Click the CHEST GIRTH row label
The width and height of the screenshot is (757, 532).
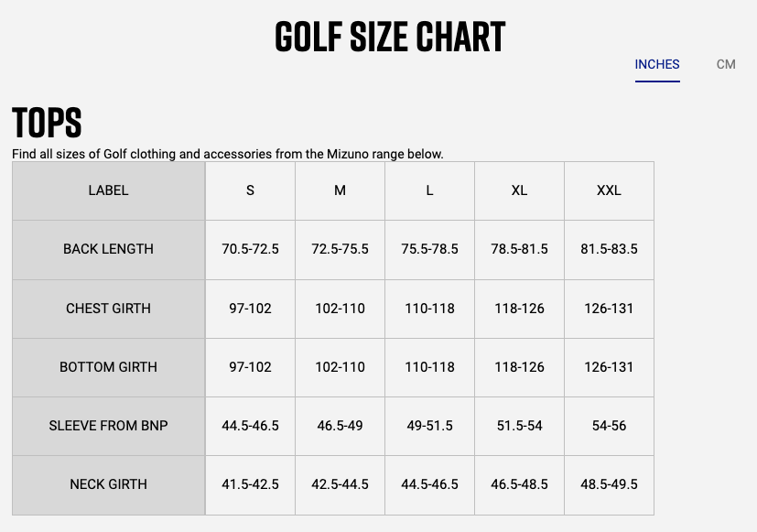108,308
